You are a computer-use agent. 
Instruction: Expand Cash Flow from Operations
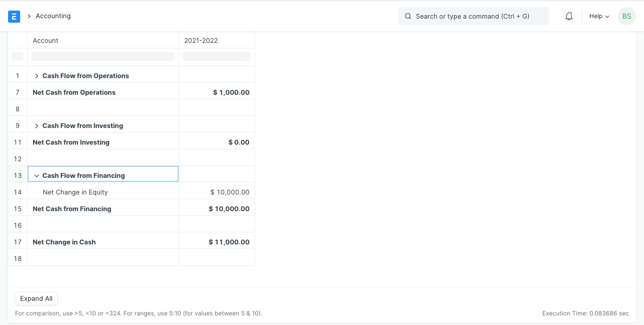36,76
